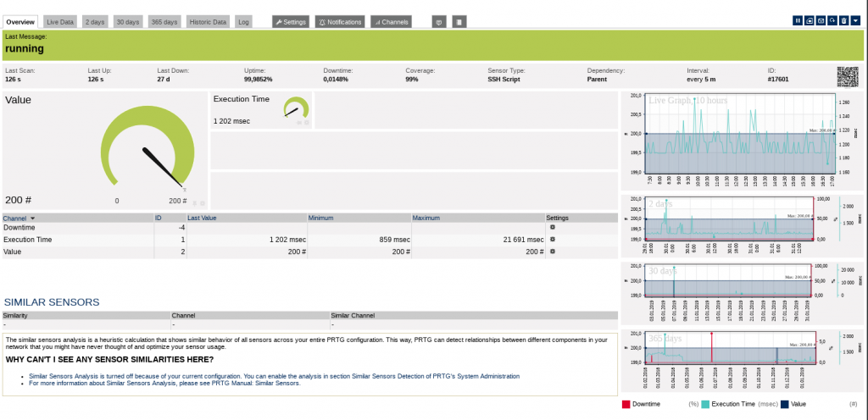868x420 pixels.
Task: Click the 'Execution Time' channel name in table
Action: click(28, 240)
